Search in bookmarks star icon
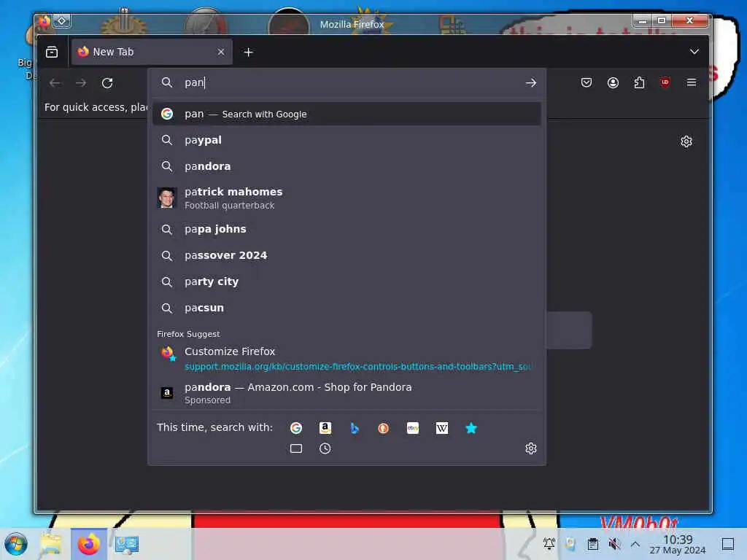The image size is (747, 560). 471,428
